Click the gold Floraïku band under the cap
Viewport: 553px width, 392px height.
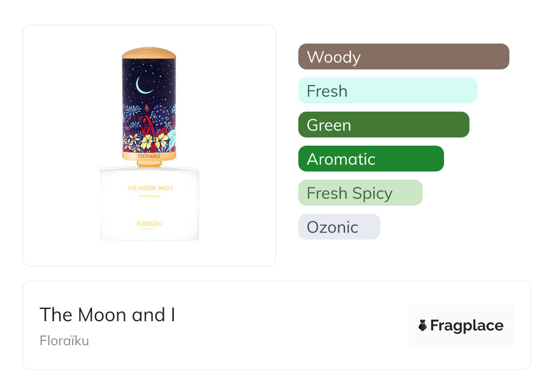coord(149,156)
